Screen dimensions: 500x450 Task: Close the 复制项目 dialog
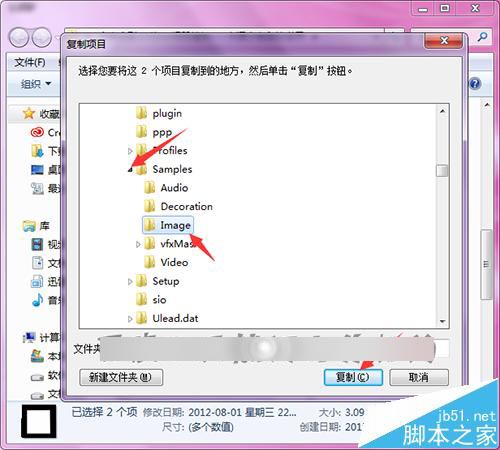point(444,41)
